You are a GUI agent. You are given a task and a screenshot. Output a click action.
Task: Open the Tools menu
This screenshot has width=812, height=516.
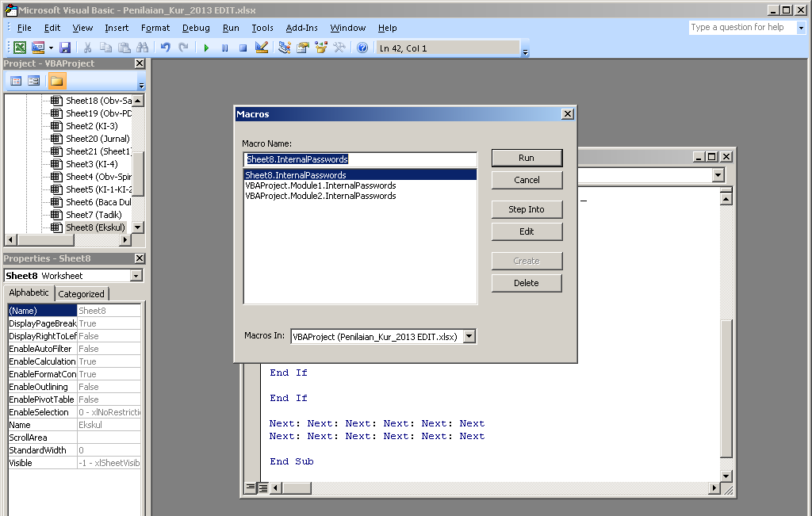pyautogui.click(x=262, y=28)
